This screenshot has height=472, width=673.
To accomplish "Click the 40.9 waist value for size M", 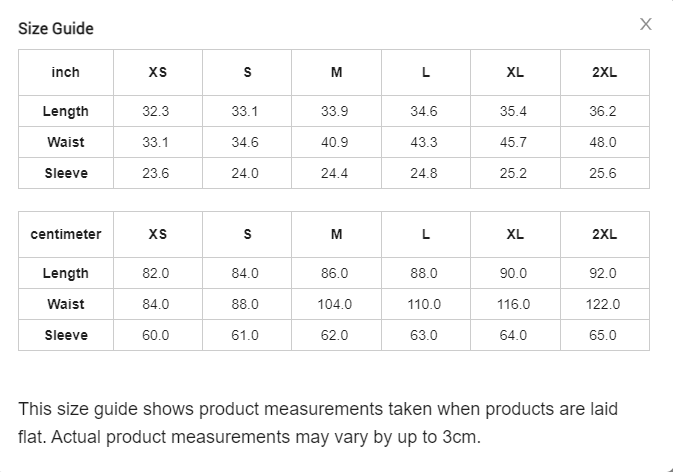I will pyautogui.click(x=335, y=142).
